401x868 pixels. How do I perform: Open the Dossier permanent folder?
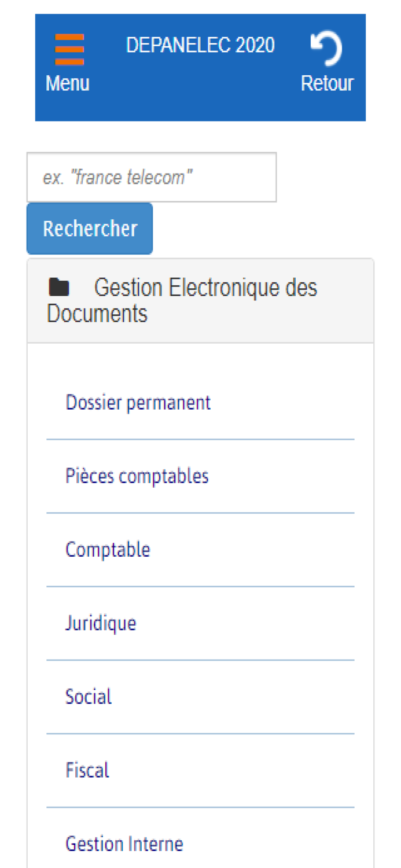(x=138, y=402)
